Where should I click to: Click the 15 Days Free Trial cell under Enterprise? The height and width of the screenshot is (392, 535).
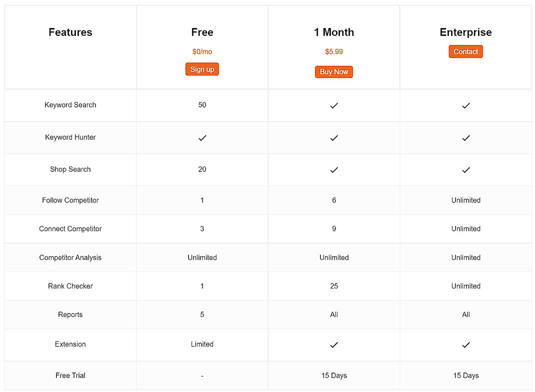pos(465,375)
